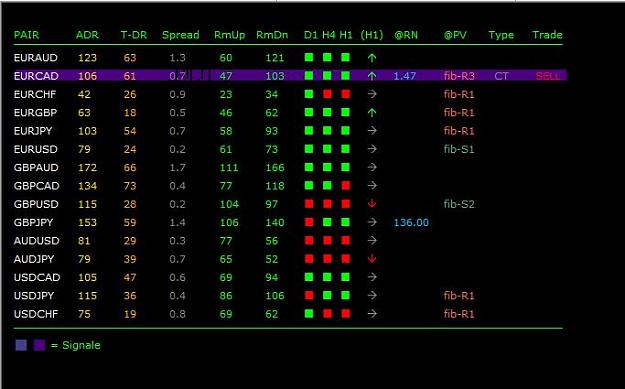Click the USDCHF H1 sideways arrow
Image resolution: width=625 pixels, height=389 pixels.
(x=372, y=314)
